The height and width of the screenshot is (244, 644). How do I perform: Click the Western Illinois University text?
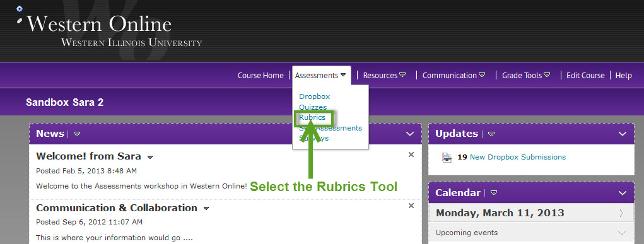coord(131,42)
